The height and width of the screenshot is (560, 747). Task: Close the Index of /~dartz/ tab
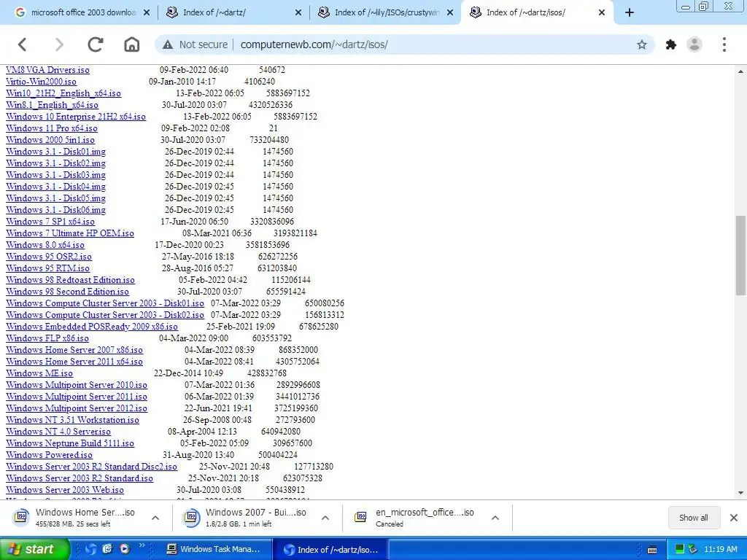tap(298, 13)
